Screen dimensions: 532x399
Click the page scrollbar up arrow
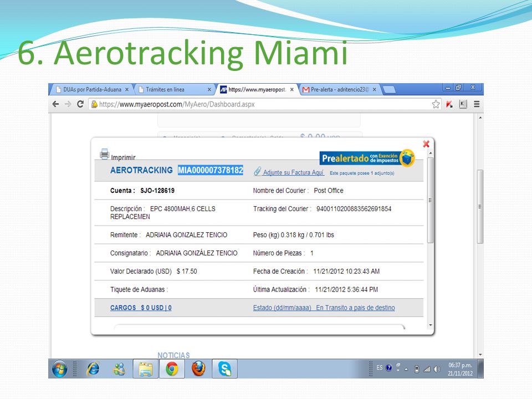coord(480,117)
